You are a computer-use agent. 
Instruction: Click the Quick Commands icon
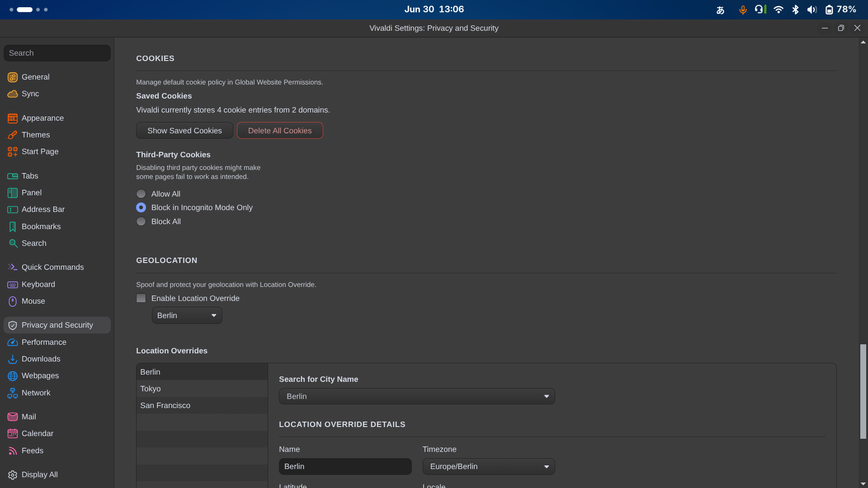13,267
